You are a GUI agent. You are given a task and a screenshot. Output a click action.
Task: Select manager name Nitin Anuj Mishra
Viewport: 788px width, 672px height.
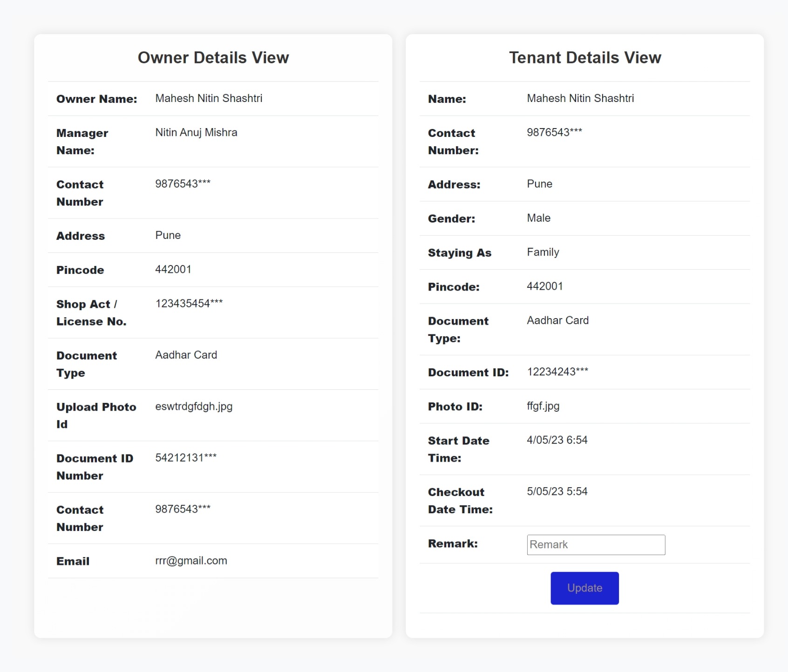pyautogui.click(x=196, y=133)
